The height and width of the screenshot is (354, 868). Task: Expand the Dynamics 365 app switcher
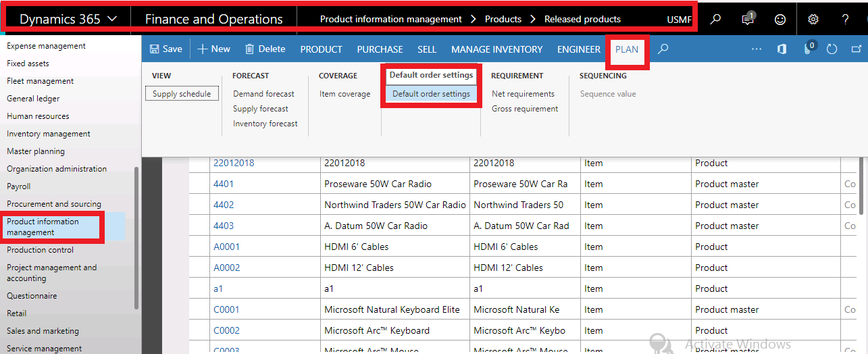pyautogui.click(x=113, y=20)
